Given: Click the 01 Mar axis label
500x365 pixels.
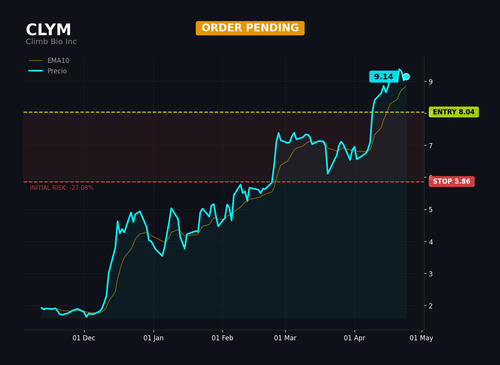Looking at the screenshot, I should [285, 338].
